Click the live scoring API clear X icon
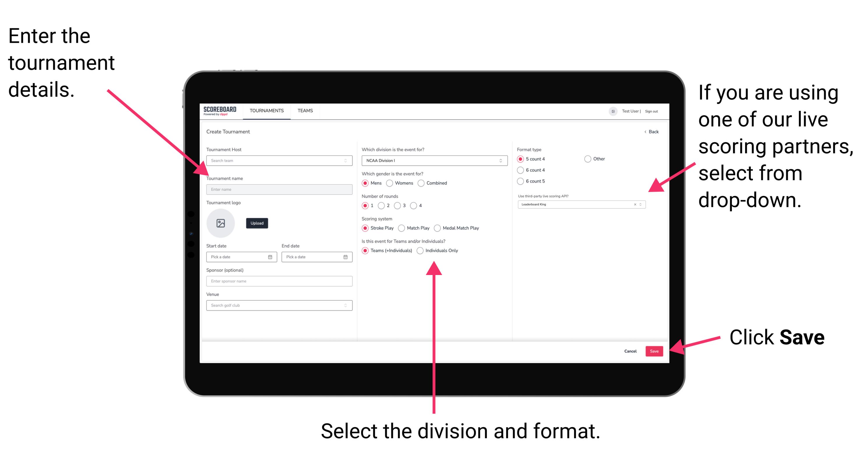The height and width of the screenshot is (467, 868). pyautogui.click(x=634, y=205)
